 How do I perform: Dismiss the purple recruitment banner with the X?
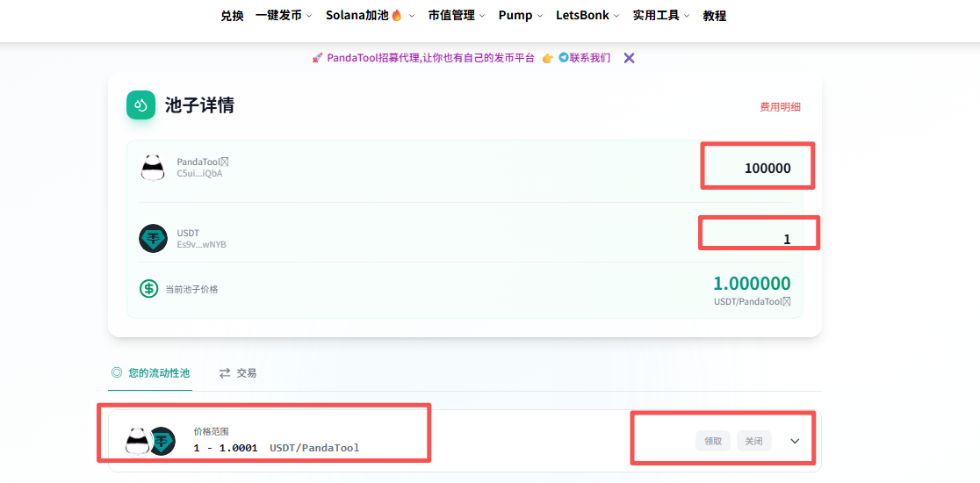629,58
